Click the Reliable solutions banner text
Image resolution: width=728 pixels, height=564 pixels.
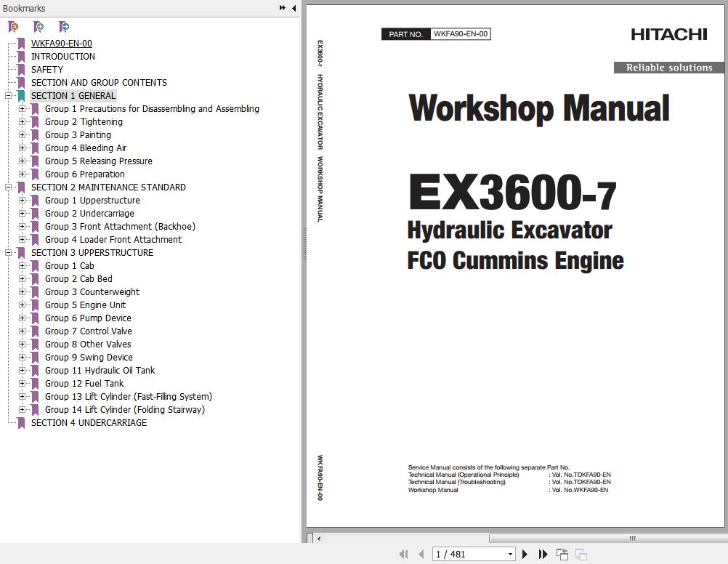point(669,68)
